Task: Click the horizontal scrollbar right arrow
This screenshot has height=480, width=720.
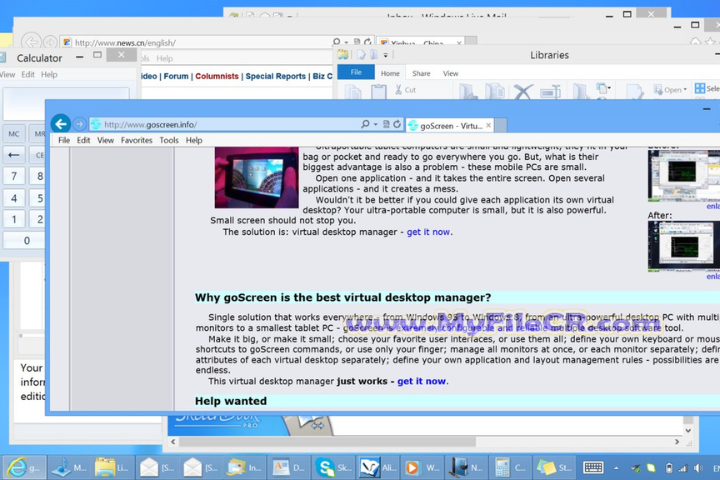Action: point(676,441)
